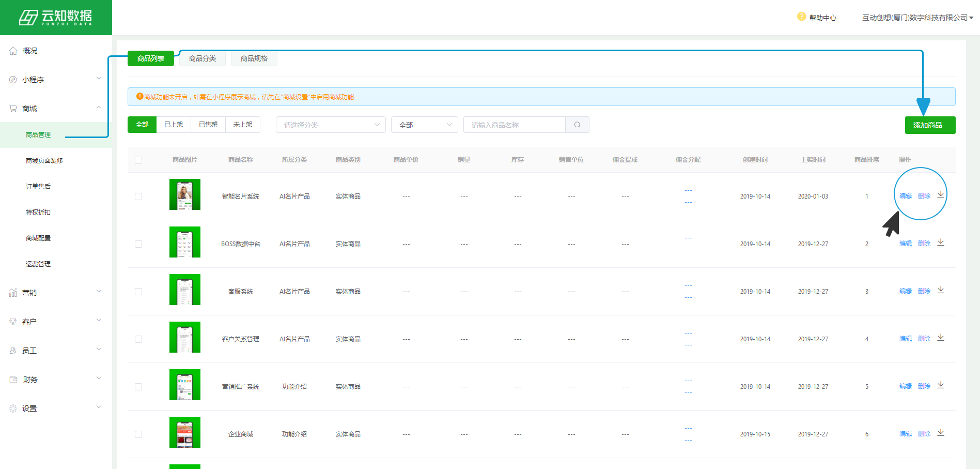Open product image of 客服系统
Screen dimensions: 980x469
pos(185,290)
